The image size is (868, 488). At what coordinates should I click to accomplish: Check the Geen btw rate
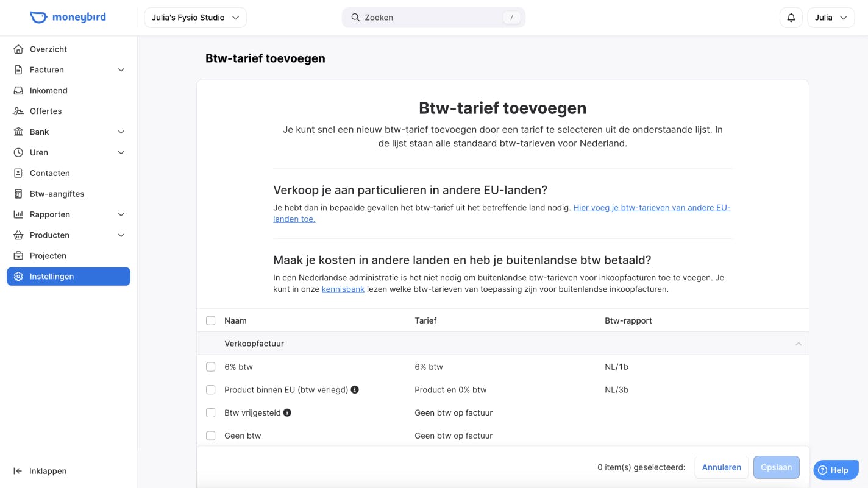click(210, 436)
